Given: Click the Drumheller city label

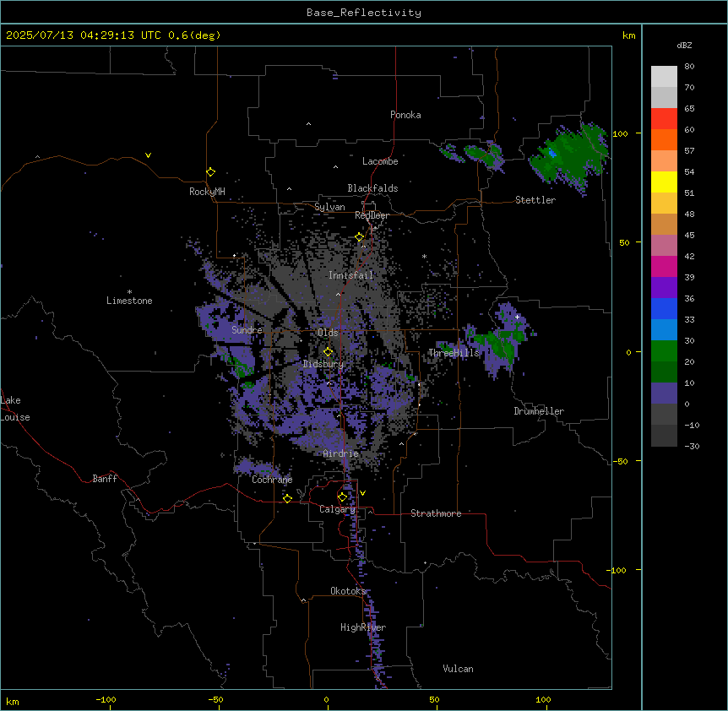Looking at the screenshot, I should (x=539, y=411).
